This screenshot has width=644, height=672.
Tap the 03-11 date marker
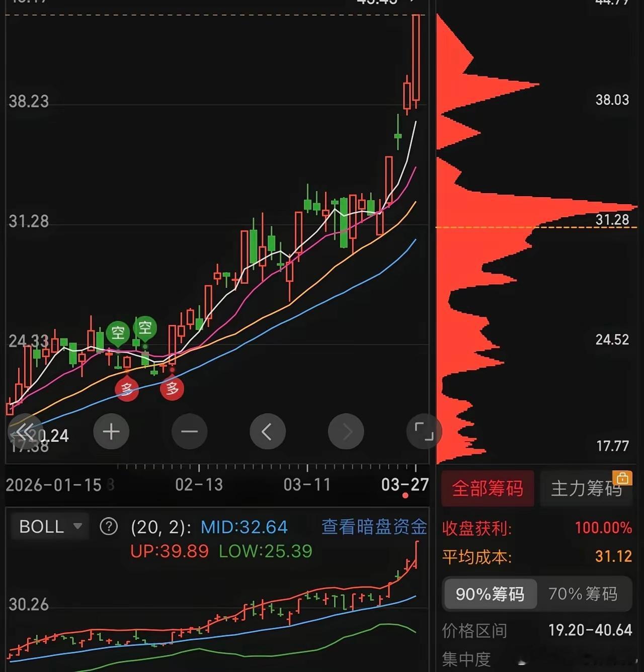[307, 485]
